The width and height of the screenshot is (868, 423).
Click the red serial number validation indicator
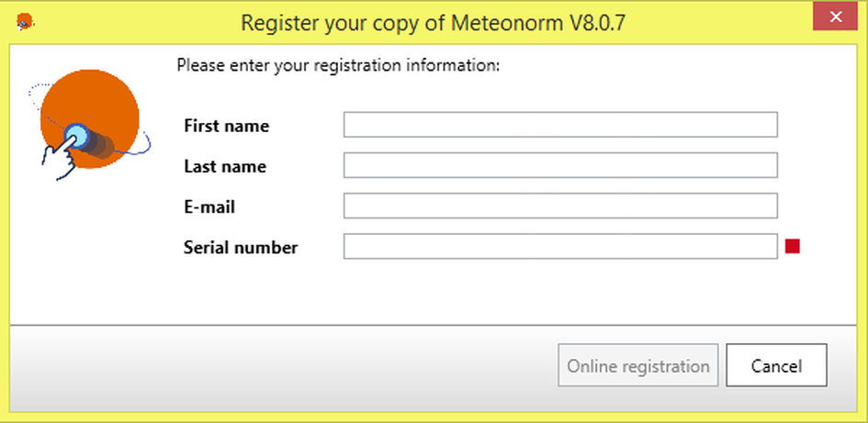(x=793, y=246)
